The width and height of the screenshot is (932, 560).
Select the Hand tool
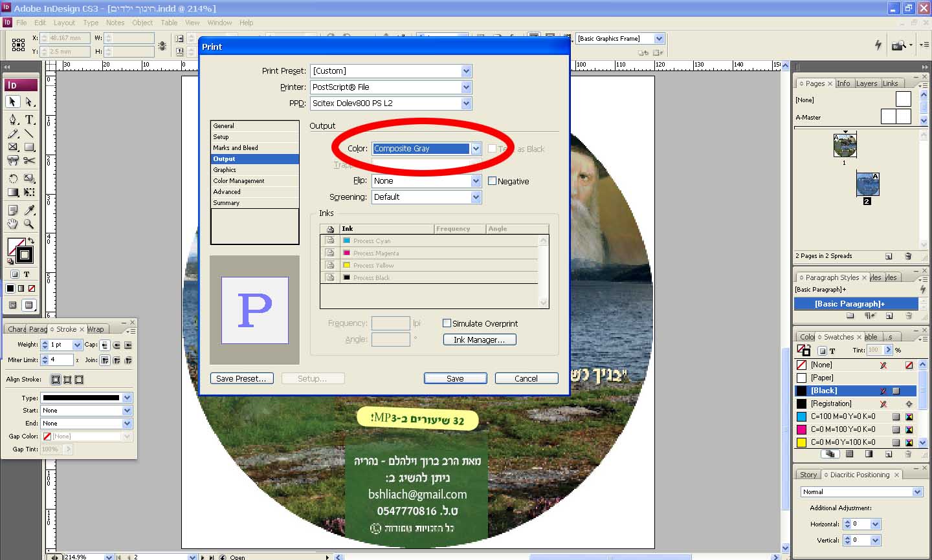[12, 224]
